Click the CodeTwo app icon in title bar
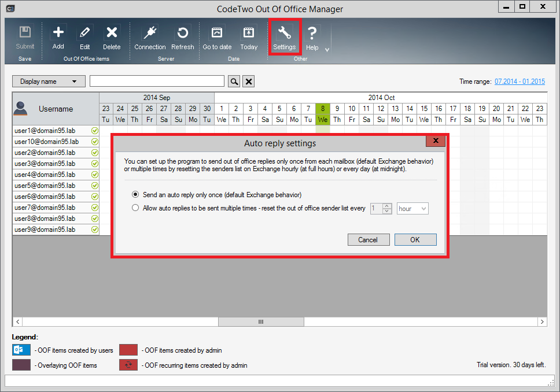The width and height of the screenshot is (560, 392). click(x=10, y=8)
